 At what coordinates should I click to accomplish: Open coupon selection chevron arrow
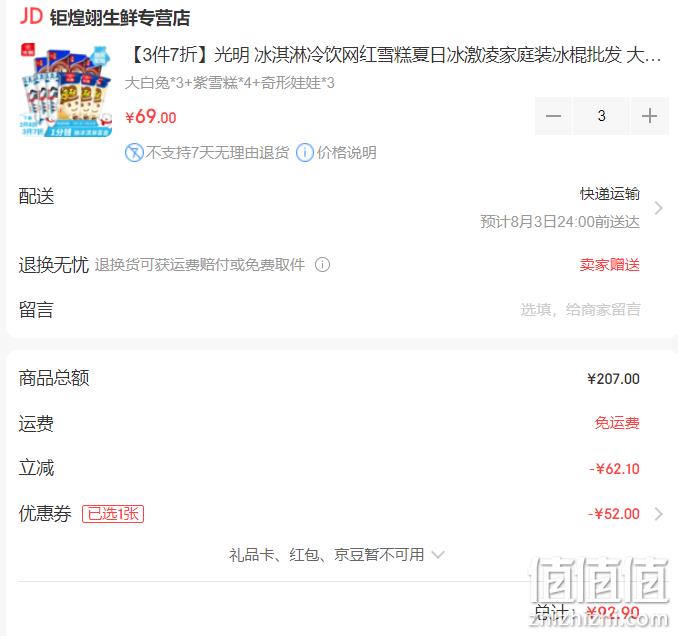click(659, 514)
